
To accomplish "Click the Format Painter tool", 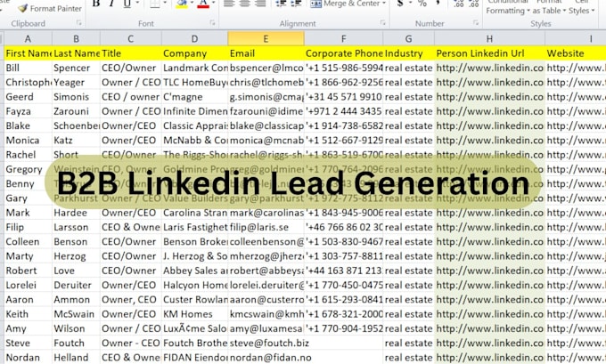I will point(50,8).
